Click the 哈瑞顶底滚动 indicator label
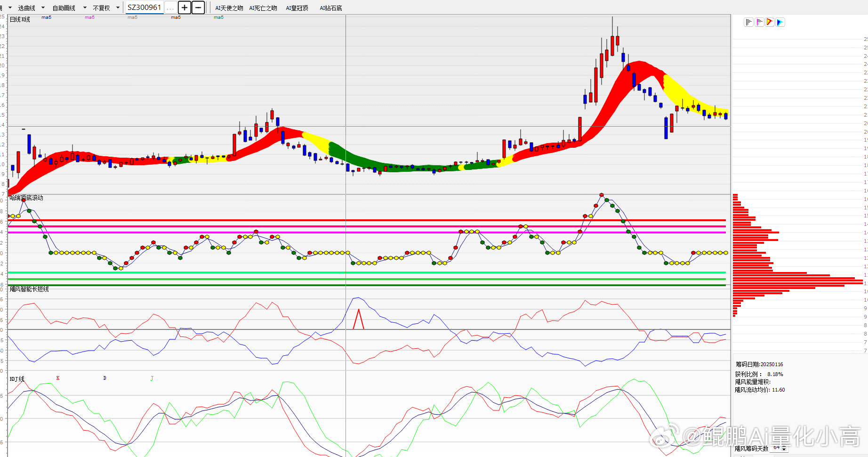 pos(26,198)
